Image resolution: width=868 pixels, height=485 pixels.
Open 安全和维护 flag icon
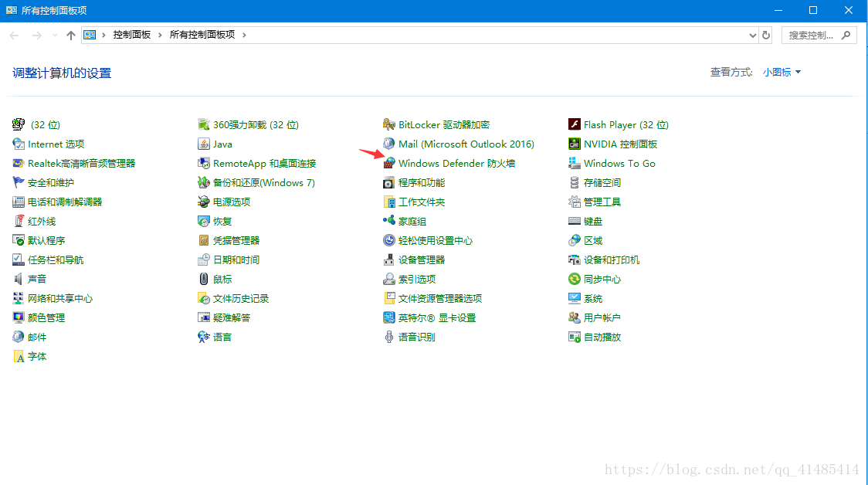pos(19,183)
